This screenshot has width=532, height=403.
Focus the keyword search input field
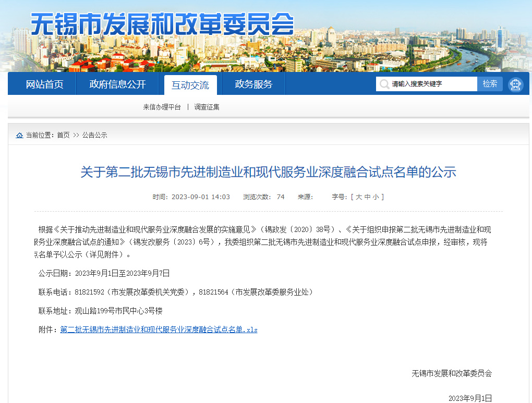coord(432,84)
